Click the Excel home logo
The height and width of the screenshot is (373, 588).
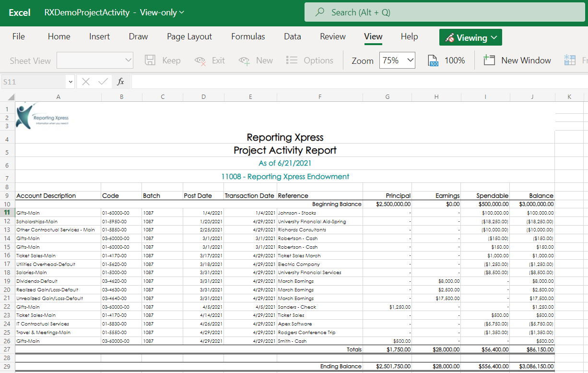click(19, 12)
